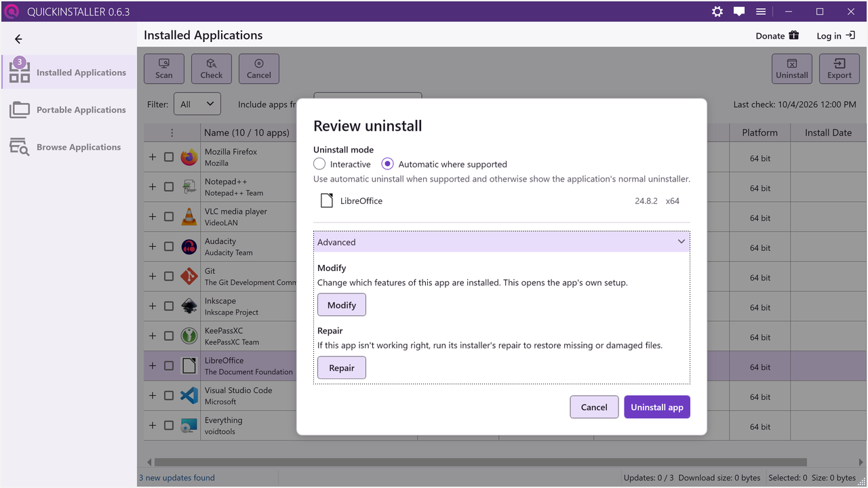This screenshot has height=488, width=868.
Task: Open the table column options menu
Action: [x=172, y=133]
